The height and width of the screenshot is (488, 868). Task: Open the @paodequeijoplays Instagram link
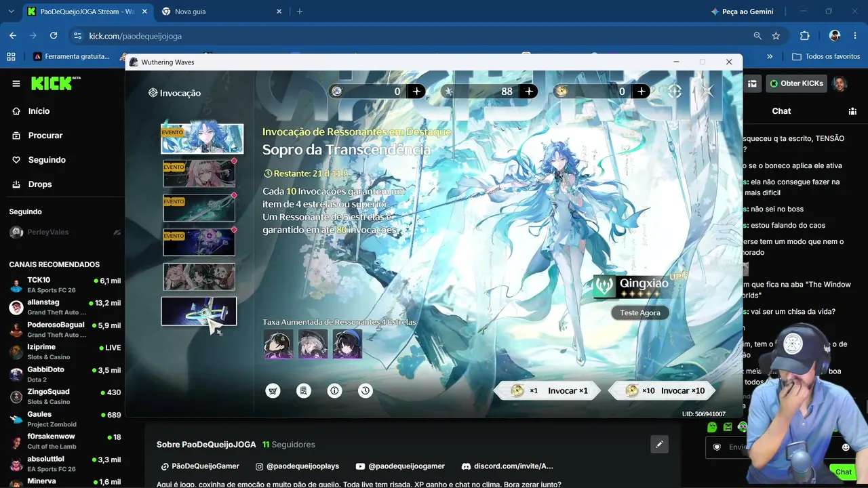[x=297, y=466]
